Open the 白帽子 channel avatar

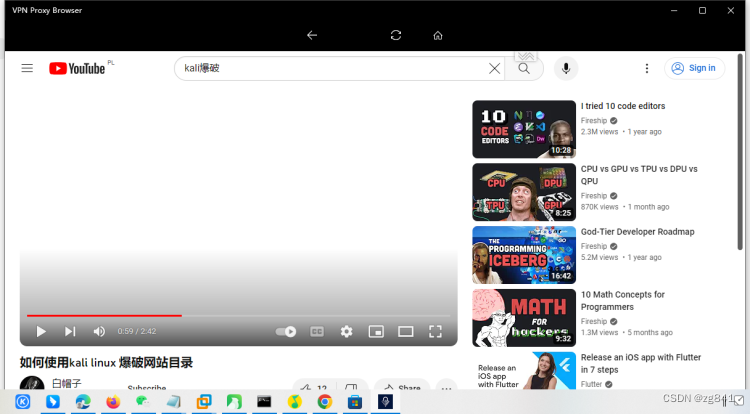click(x=32, y=383)
